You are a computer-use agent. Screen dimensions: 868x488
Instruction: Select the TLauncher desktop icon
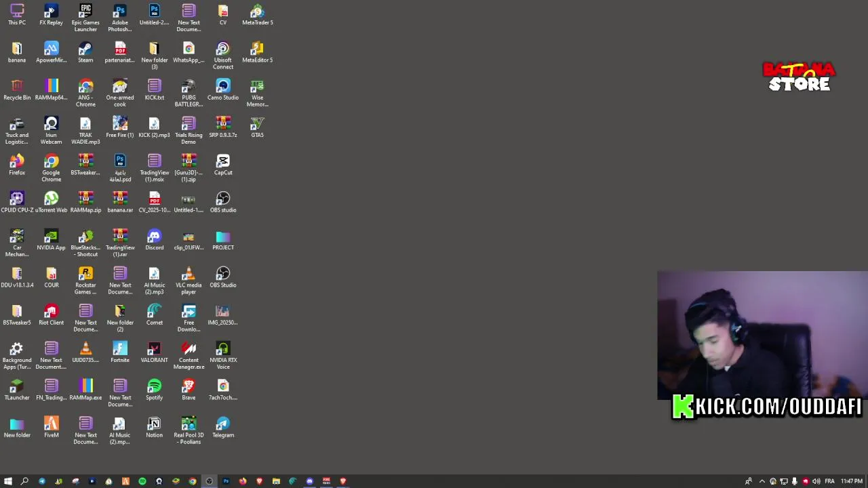coord(17,390)
